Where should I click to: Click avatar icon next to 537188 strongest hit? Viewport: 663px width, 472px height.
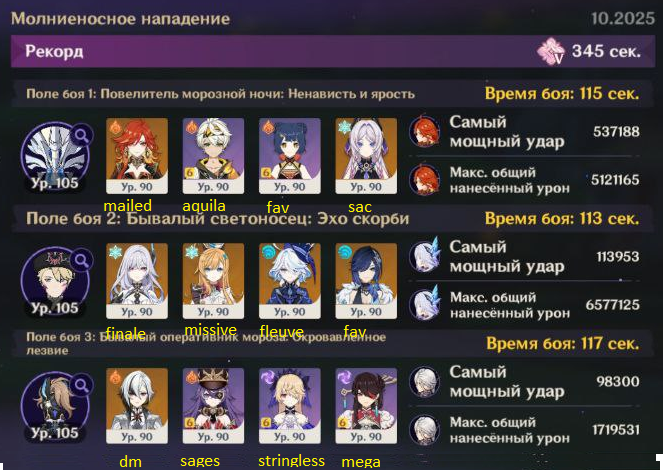(425, 132)
